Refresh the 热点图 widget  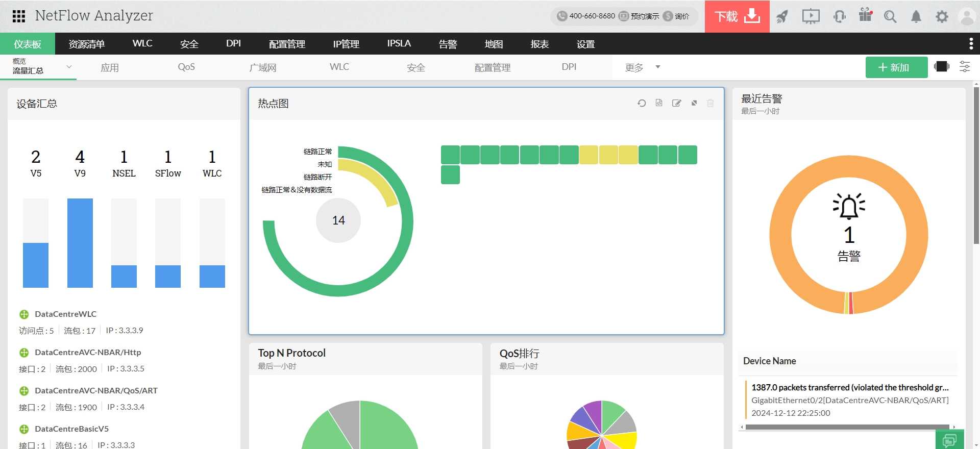tap(642, 103)
